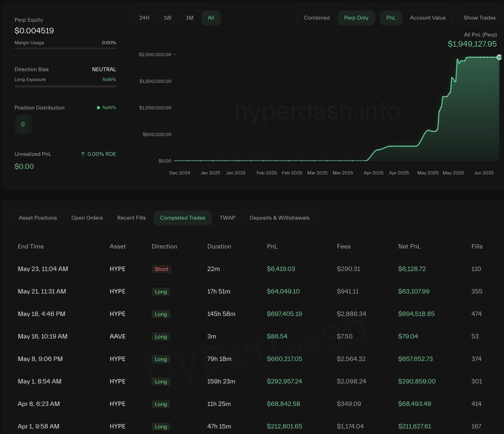504x434 pixels.
Task: Open the Open Orders tab
Action: 87,218
